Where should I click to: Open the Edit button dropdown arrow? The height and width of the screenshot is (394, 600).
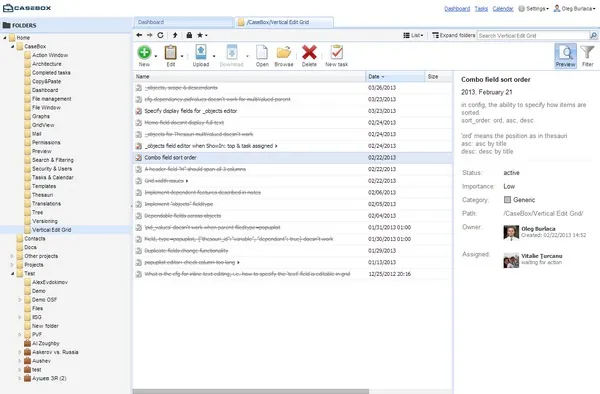click(182, 56)
